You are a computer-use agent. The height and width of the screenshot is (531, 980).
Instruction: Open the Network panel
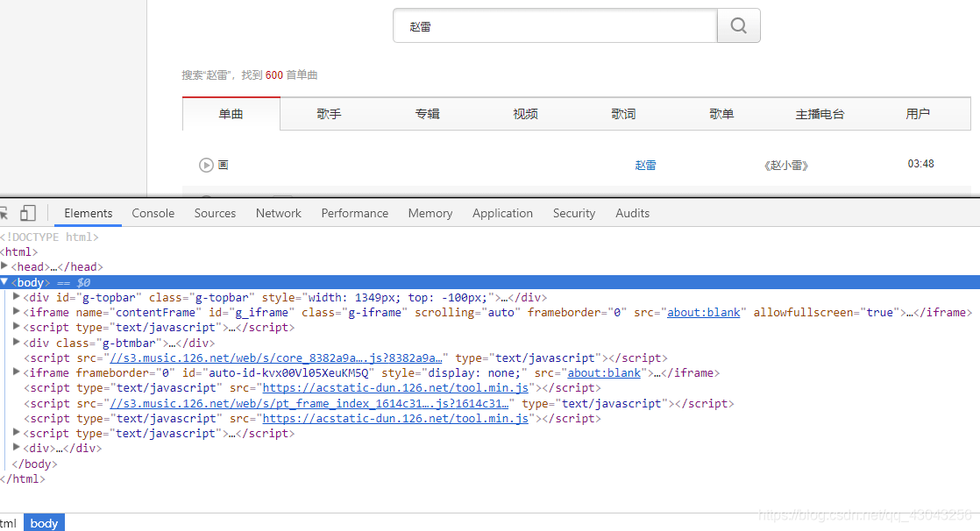tap(279, 213)
